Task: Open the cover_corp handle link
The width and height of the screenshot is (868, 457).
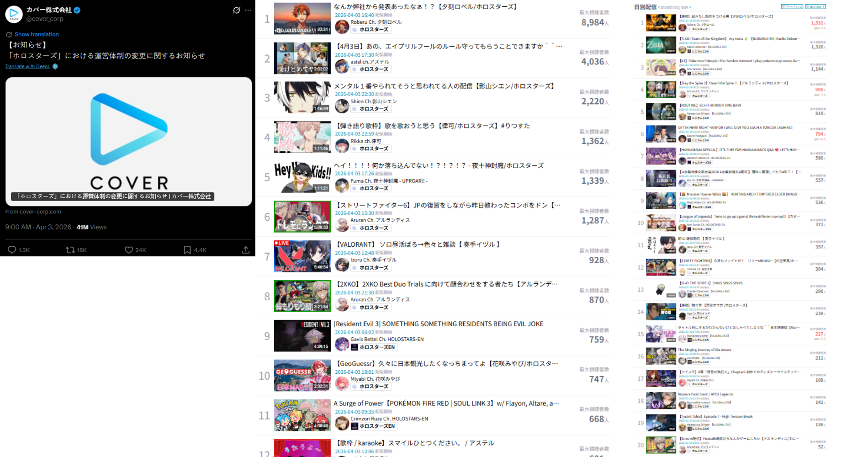Action: pyautogui.click(x=45, y=19)
